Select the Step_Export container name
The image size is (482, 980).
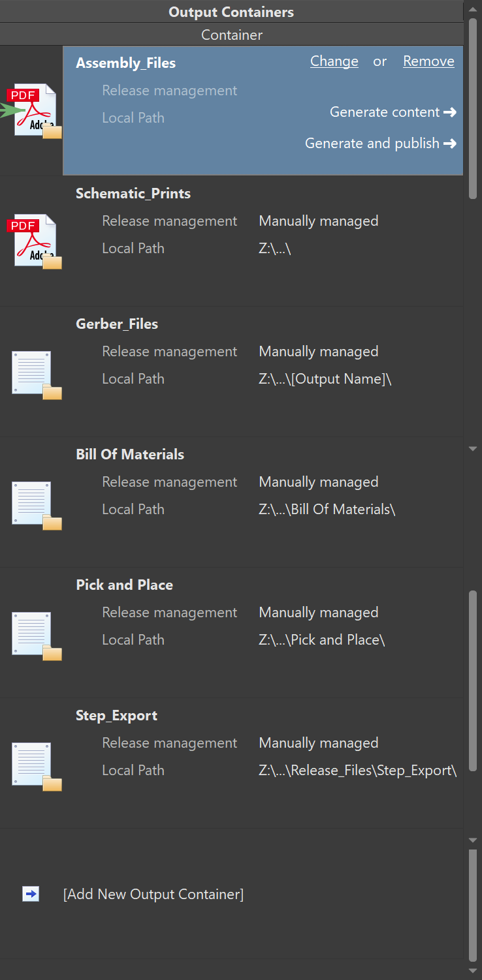click(x=116, y=716)
